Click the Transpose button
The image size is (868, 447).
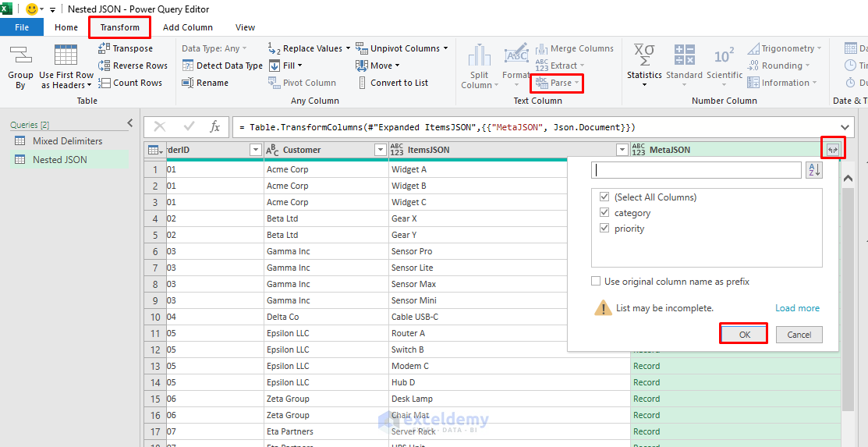(126, 48)
